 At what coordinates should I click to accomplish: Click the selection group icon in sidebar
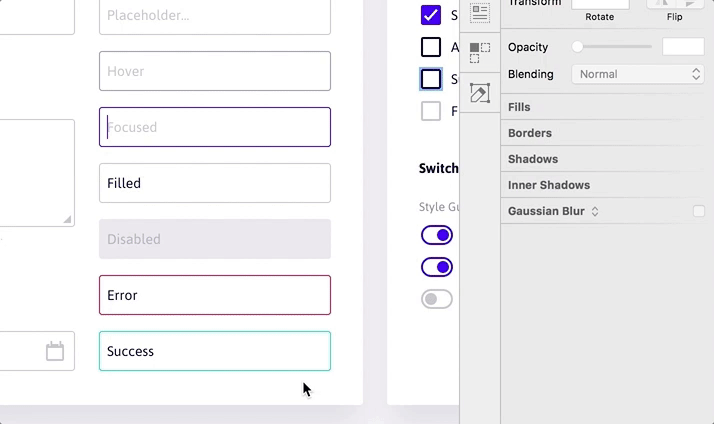(480, 53)
